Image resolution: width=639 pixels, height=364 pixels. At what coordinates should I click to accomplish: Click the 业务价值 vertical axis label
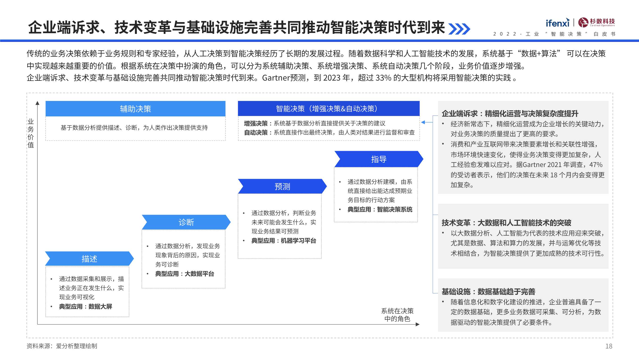(31, 133)
